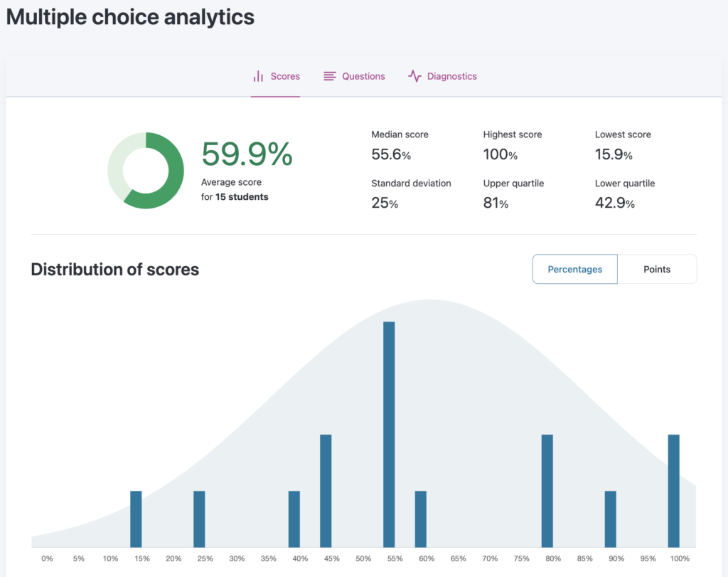Screen dimensions: 728x577
Task: Click the bar at 15% score
Action: tap(136, 519)
